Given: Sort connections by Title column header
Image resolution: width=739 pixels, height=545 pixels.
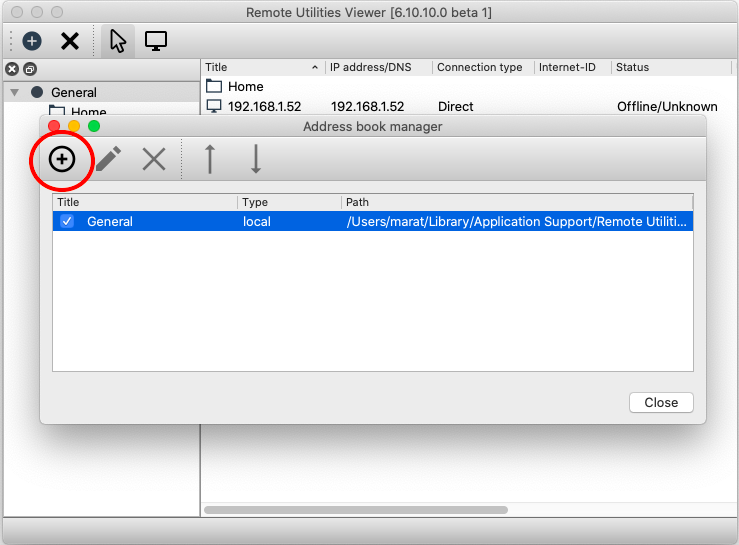Looking at the screenshot, I should pyautogui.click(x=263, y=67).
